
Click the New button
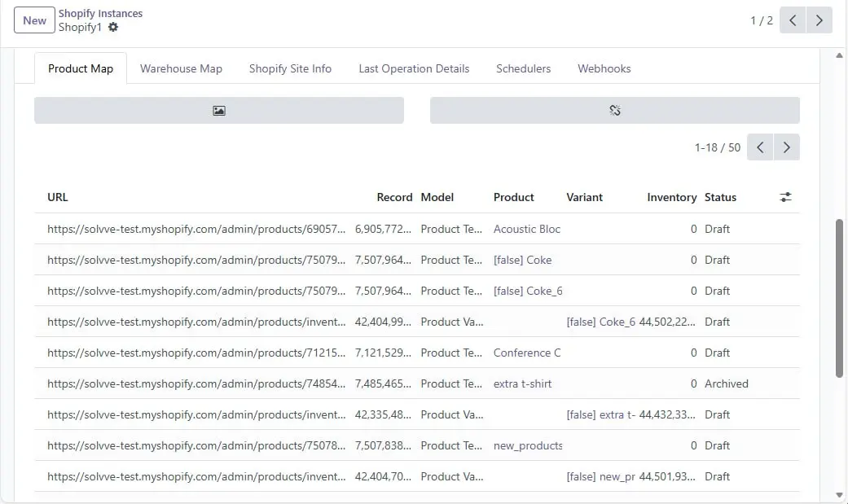pyautogui.click(x=34, y=20)
